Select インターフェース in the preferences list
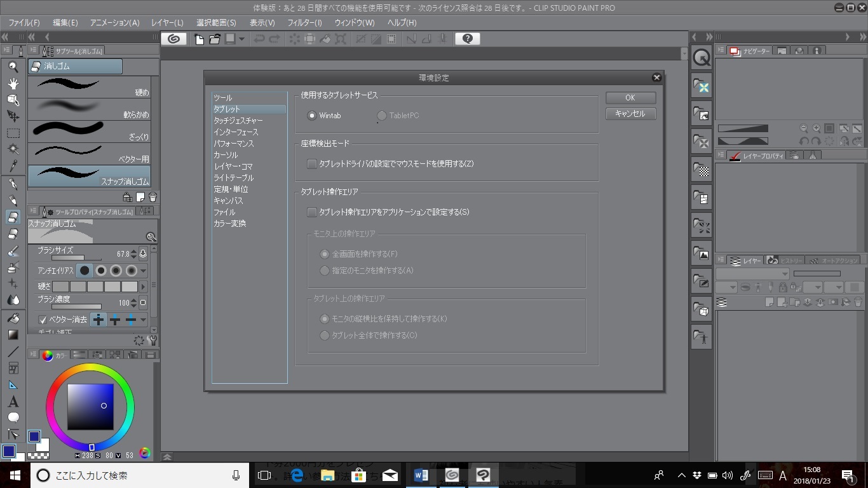The width and height of the screenshot is (868, 488). [236, 132]
